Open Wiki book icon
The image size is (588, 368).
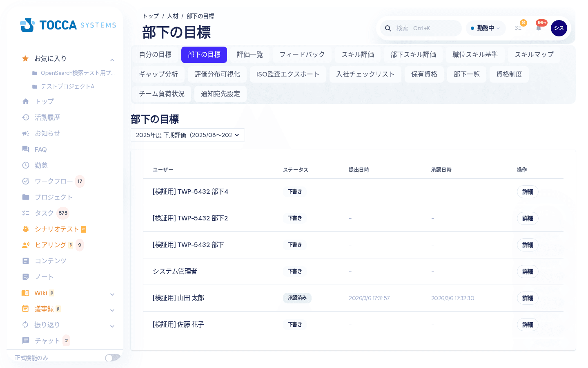coord(25,293)
